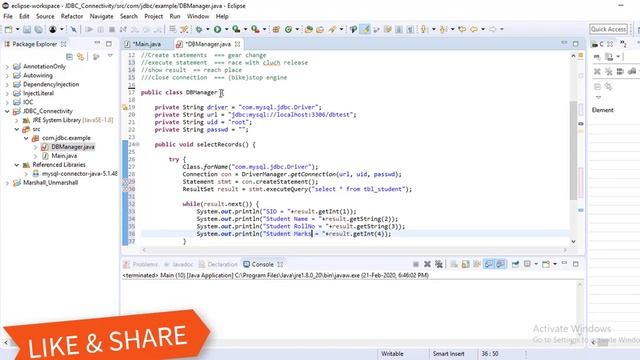Image resolution: width=640 pixels, height=360 pixels.
Task: Open the Navigate menu
Action: [102, 16]
